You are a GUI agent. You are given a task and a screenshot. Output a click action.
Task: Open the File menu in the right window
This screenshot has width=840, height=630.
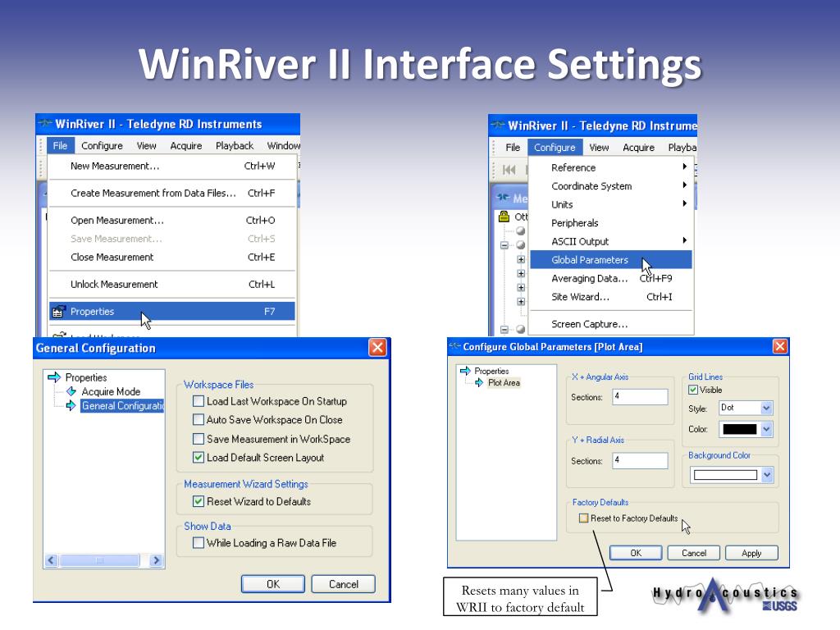click(x=513, y=148)
